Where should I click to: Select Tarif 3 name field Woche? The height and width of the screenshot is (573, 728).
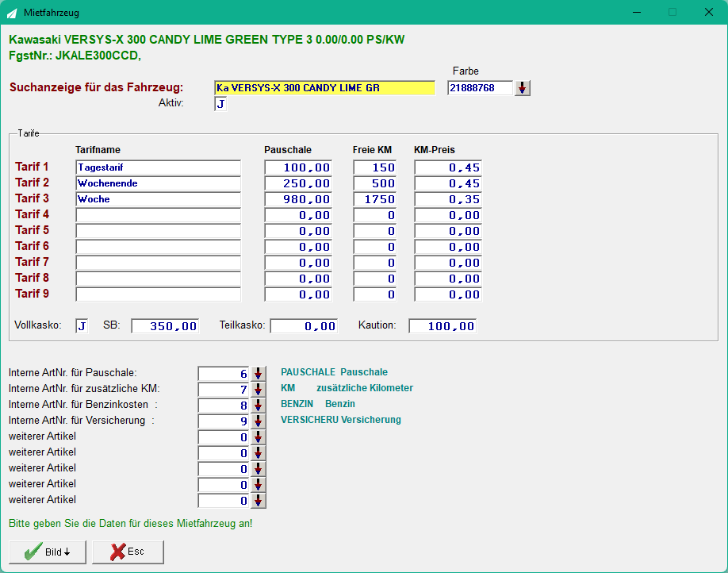point(159,199)
